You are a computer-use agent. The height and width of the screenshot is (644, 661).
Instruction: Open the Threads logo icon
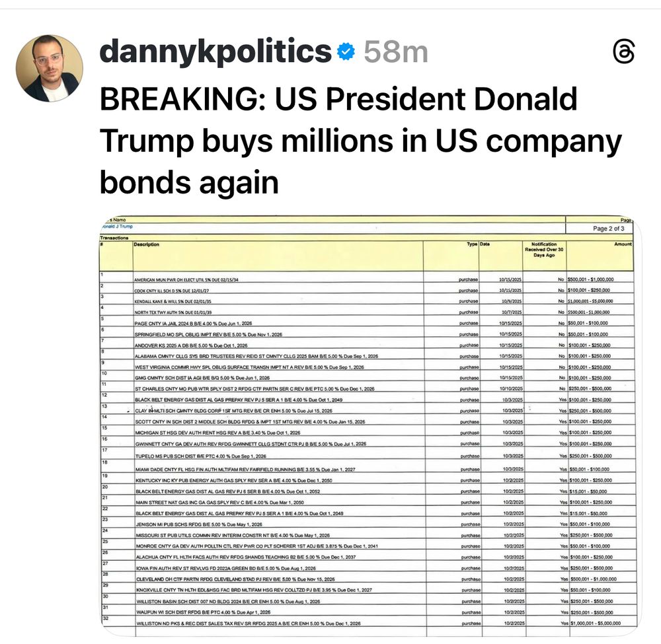pos(623,52)
